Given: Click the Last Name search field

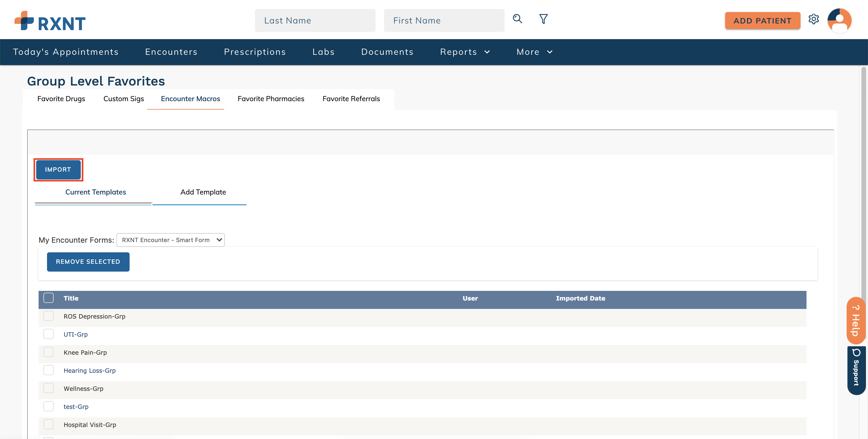Looking at the screenshot, I should pyautogui.click(x=315, y=20).
